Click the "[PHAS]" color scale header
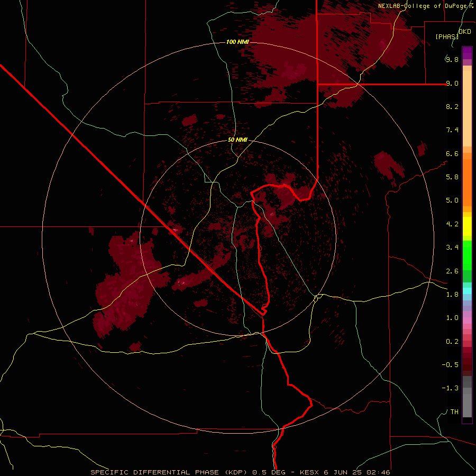Screen dimensions: 476x476 coord(447,36)
